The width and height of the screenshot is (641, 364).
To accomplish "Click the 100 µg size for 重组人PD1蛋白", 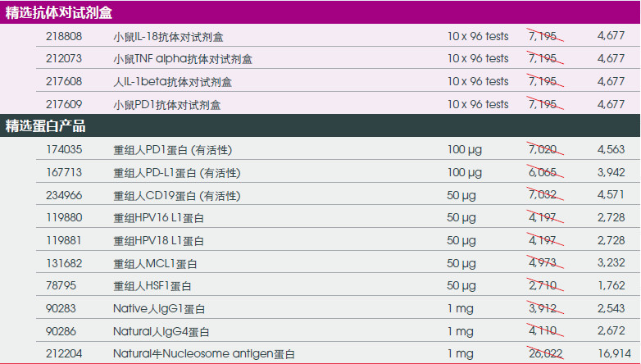I will coord(466,150).
